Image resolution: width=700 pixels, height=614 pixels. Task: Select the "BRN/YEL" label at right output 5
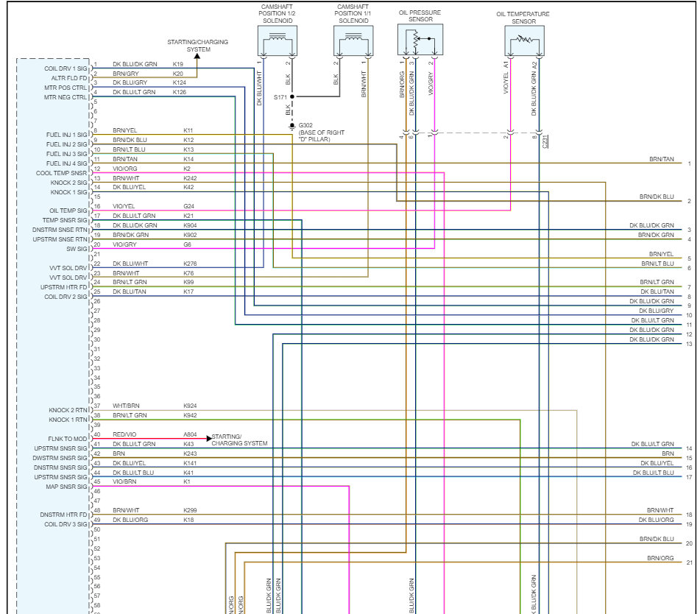661,254
